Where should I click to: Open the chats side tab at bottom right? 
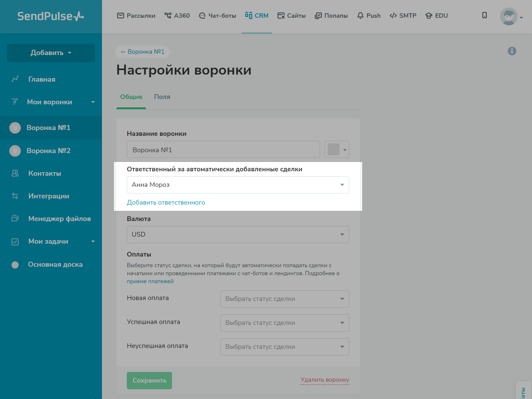click(524, 391)
